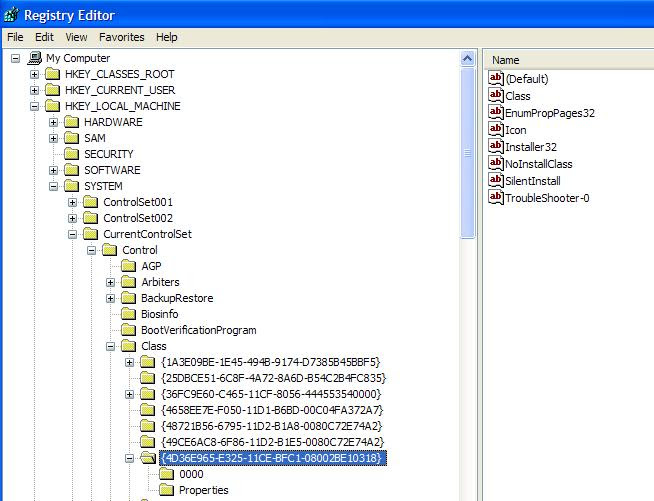Click the Icon value's string icon
The image size is (654, 501).
coord(496,130)
